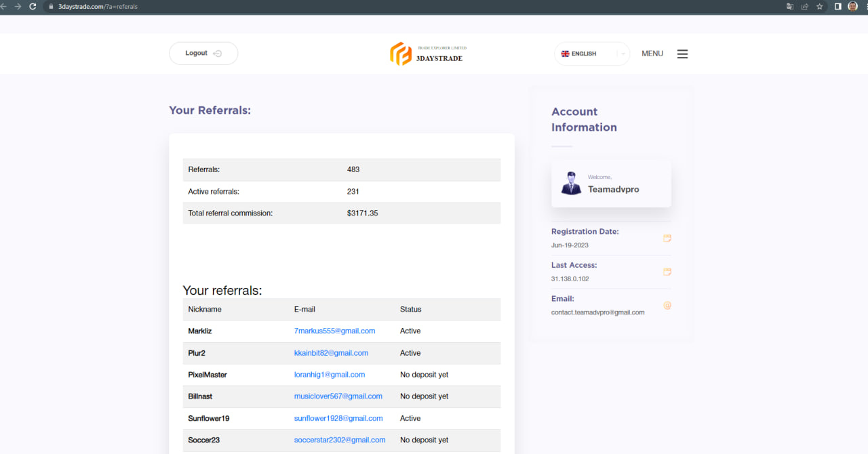Go forward with the browser forward arrow
This screenshot has height=454, width=868.
click(x=17, y=6)
